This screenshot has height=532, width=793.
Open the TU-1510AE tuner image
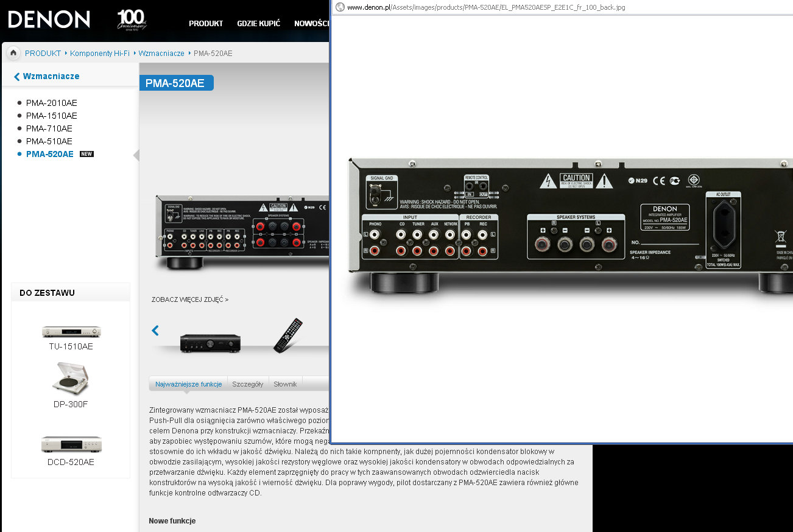coord(71,331)
